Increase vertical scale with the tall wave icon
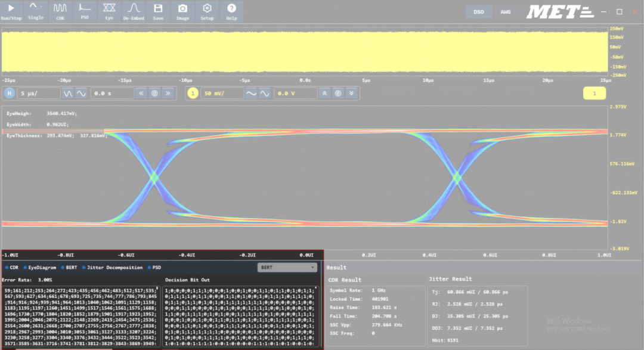Viewport: 644px width, 350px height. (x=265, y=93)
